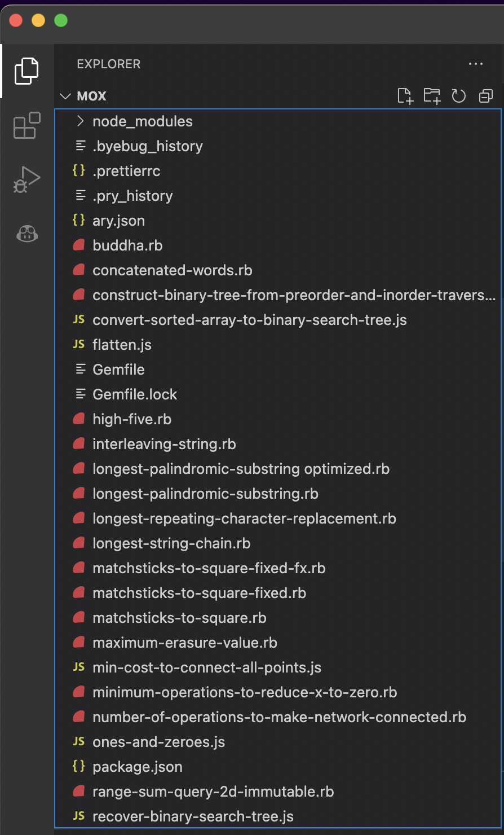Open the Run and Debug view

pyautogui.click(x=25, y=179)
